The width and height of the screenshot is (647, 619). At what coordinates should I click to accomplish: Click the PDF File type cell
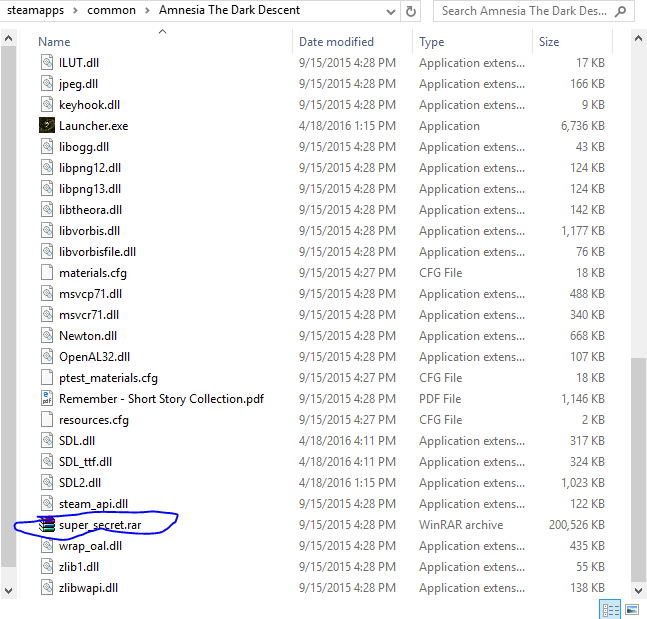click(440, 399)
